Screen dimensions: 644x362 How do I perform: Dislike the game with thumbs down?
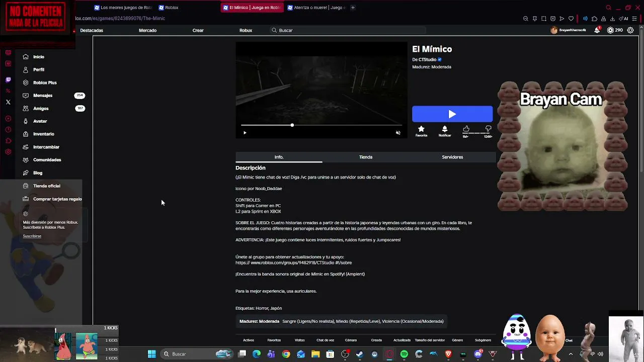tap(488, 129)
